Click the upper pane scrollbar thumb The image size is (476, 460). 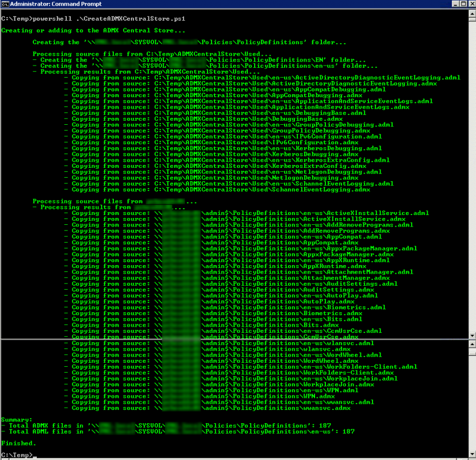click(x=472, y=20)
